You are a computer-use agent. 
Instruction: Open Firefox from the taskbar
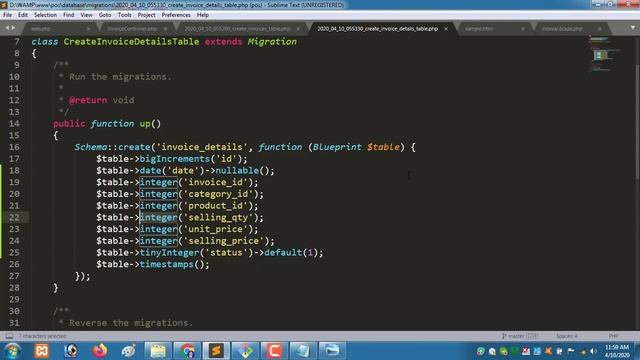pos(99,351)
